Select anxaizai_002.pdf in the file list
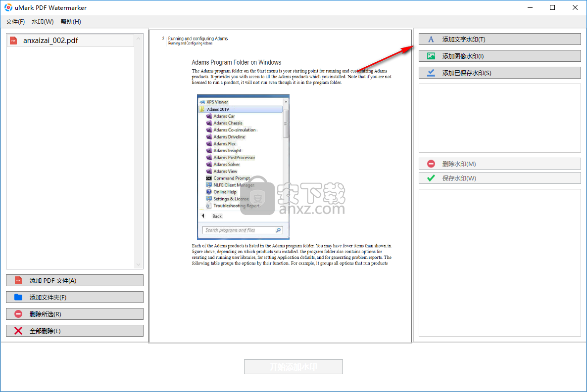587x392 pixels. (x=70, y=41)
